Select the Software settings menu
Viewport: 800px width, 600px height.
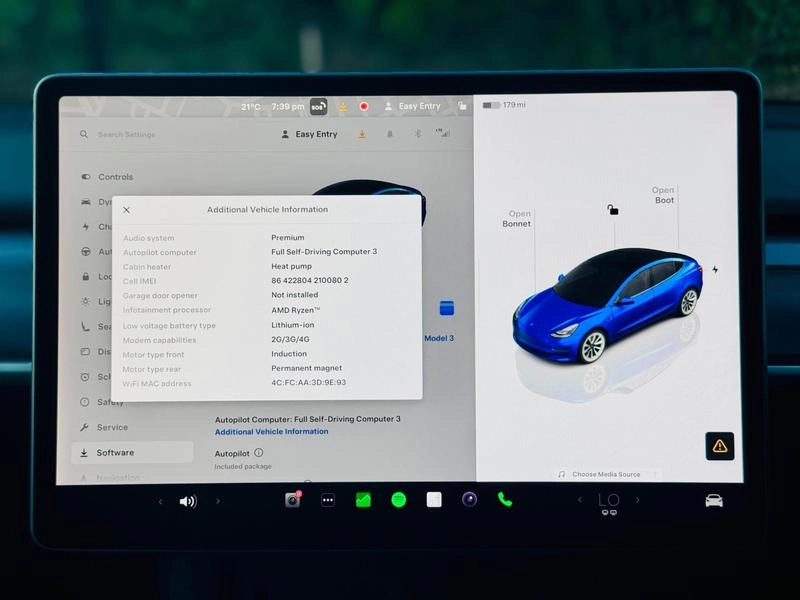pyautogui.click(x=133, y=453)
